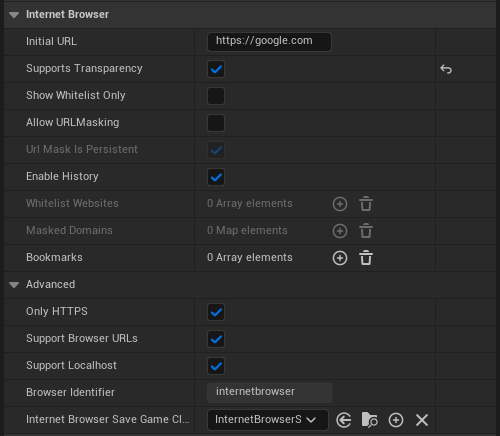Click the Masked Domains label
Screen dimensions: 500x436
pyautogui.click(x=69, y=230)
